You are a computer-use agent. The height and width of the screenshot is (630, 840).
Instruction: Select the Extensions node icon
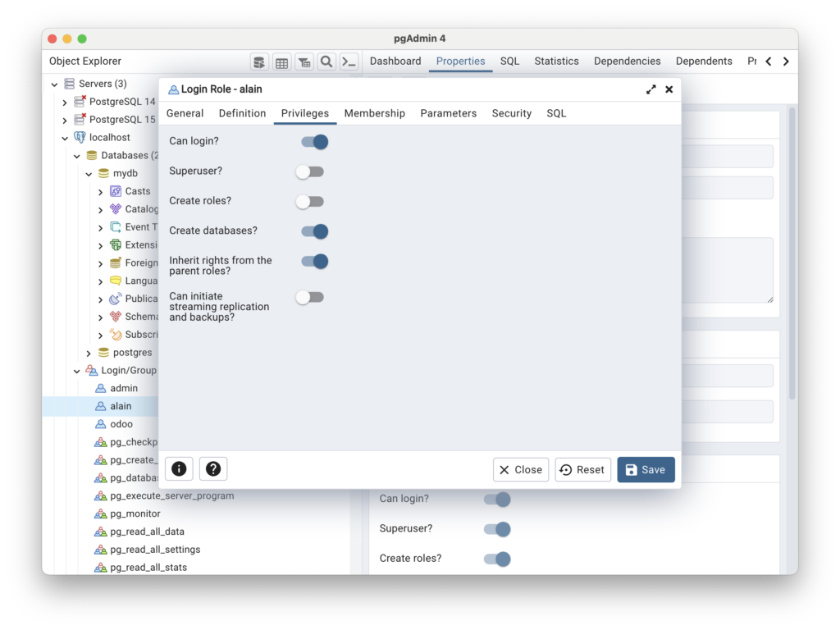coord(115,244)
